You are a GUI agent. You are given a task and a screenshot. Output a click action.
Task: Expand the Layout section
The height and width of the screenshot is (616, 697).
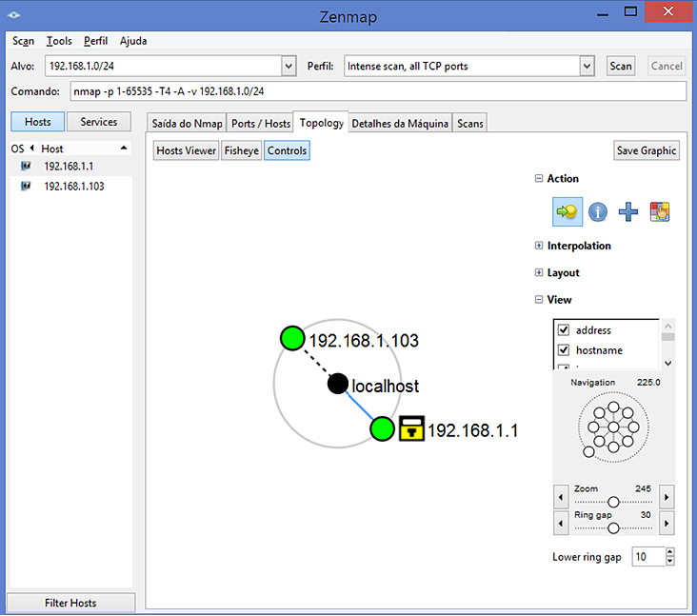539,272
